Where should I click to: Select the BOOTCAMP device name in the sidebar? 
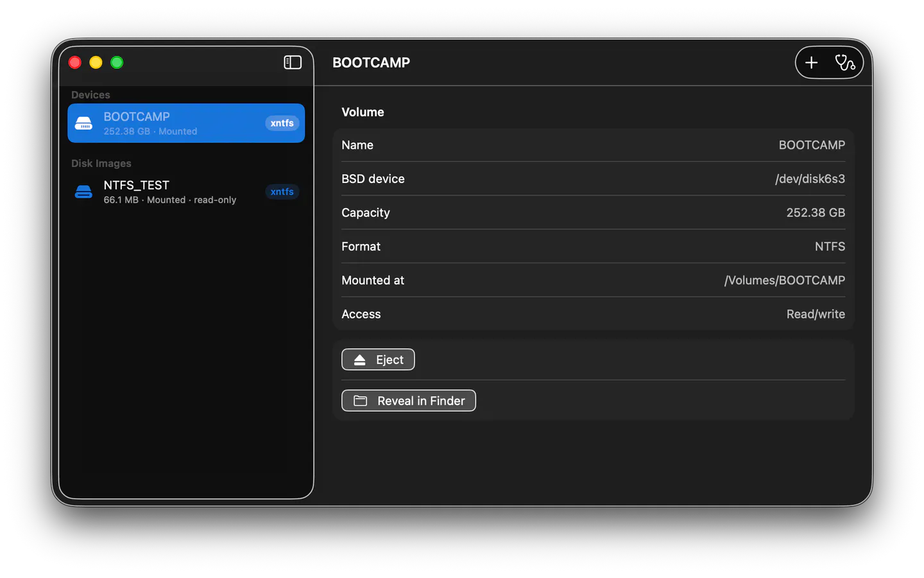point(137,116)
